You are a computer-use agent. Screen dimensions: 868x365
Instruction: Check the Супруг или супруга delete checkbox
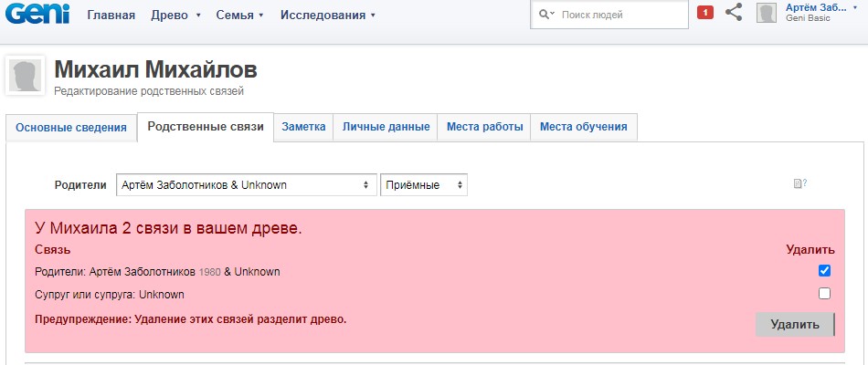(x=824, y=294)
